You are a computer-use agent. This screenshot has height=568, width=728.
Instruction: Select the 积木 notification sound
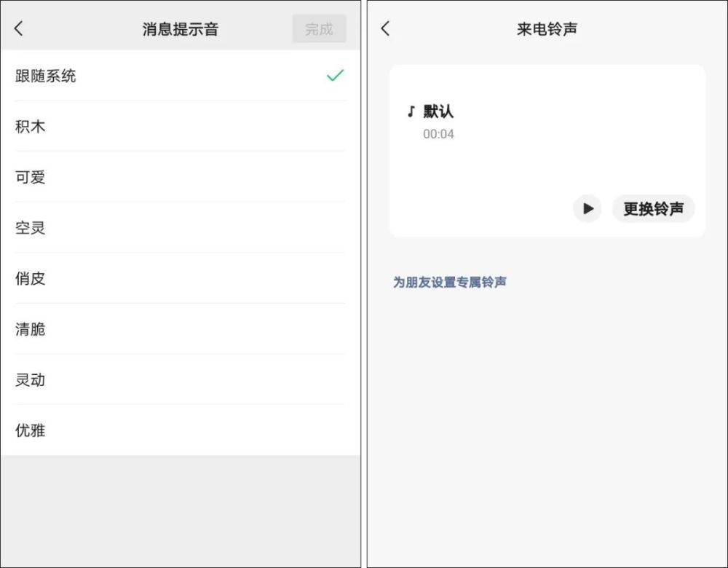click(x=180, y=126)
